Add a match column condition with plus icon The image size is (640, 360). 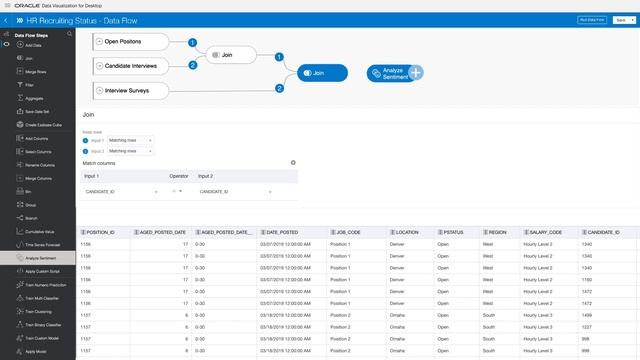293,162
